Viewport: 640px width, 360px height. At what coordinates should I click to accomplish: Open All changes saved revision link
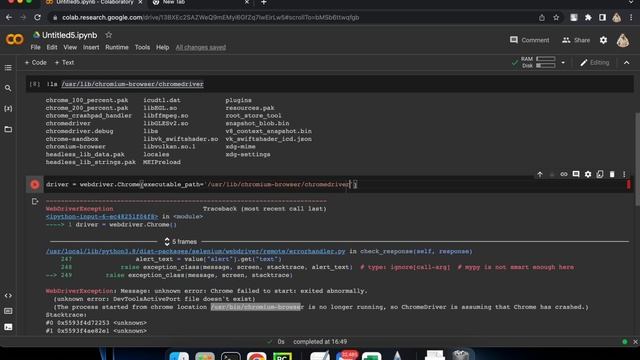coord(200,47)
